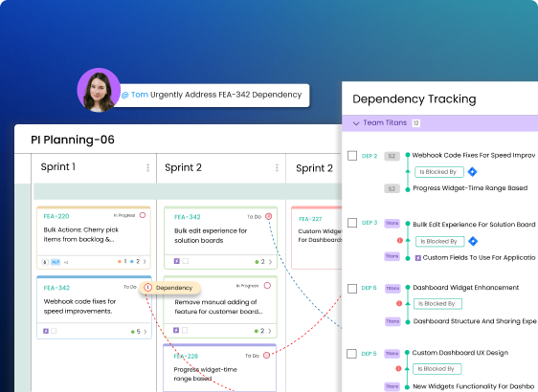Click the red alert icon under DEP 6
The image size is (538, 392).
point(399,303)
